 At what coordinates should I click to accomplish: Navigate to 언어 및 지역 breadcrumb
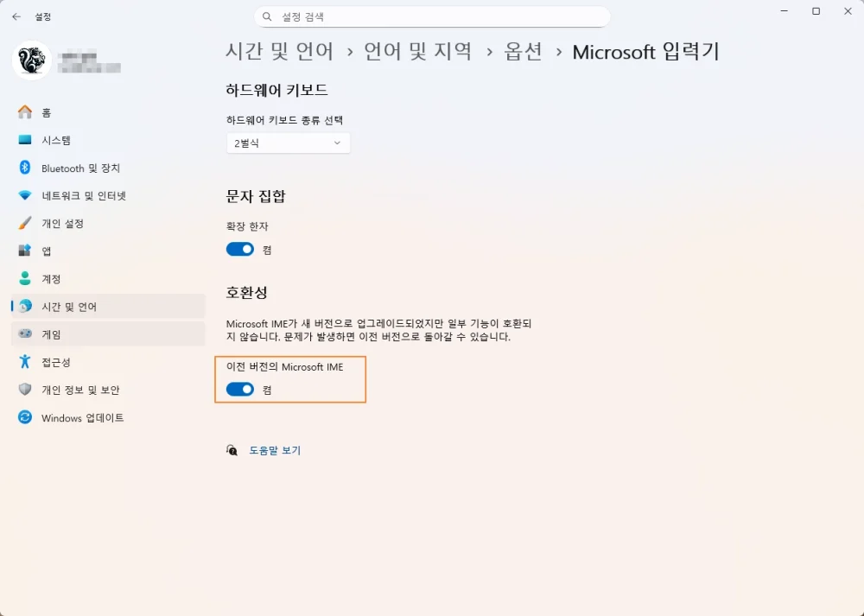(x=419, y=52)
